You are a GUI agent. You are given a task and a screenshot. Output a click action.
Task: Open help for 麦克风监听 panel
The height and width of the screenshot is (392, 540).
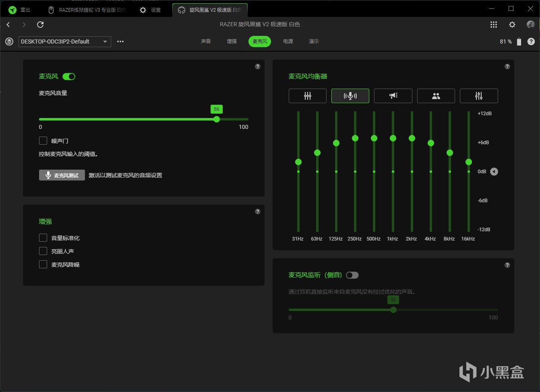click(x=507, y=265)
